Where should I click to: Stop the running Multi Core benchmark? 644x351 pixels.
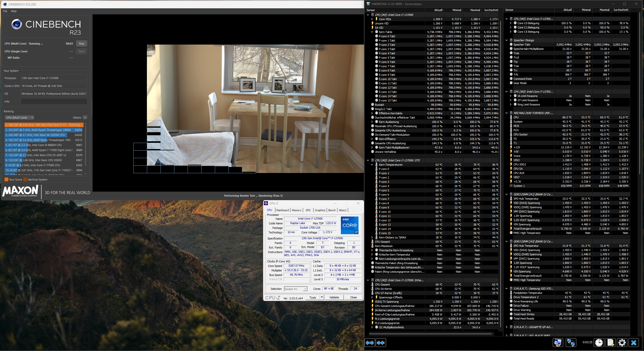[82, 44]
